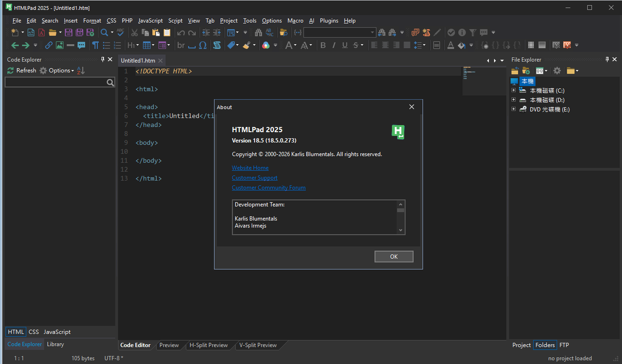
Task: Click the Insert Image toolbar icon
Action: click(60, 45)
